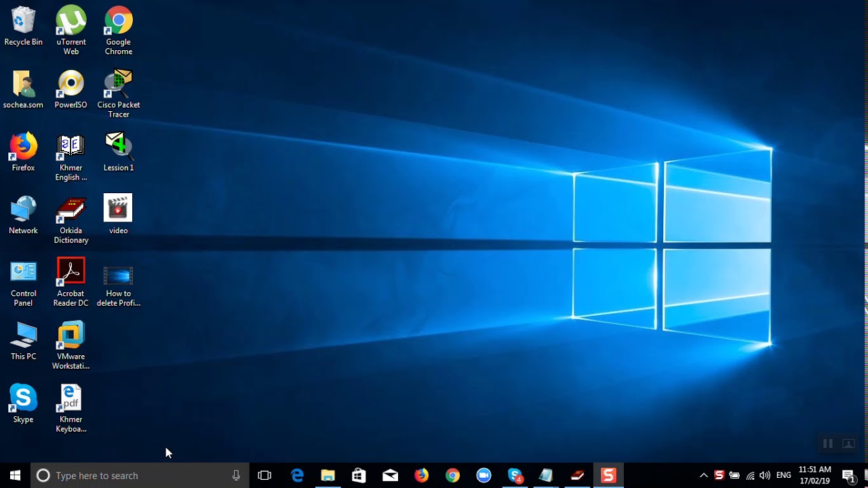The width and height of the screenshot is (868, 488).
Task: Open the red book app on taskbar
Action: (x=577, y=475)
